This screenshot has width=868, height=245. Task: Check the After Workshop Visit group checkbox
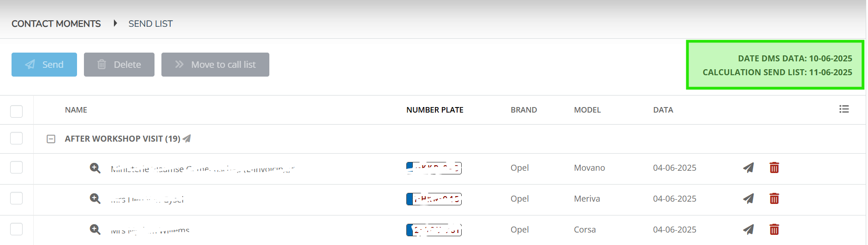pos(17,138)
